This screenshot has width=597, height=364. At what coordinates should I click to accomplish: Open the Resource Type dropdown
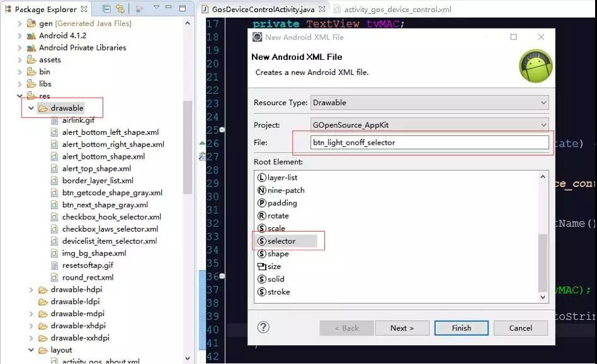(429, 103)
